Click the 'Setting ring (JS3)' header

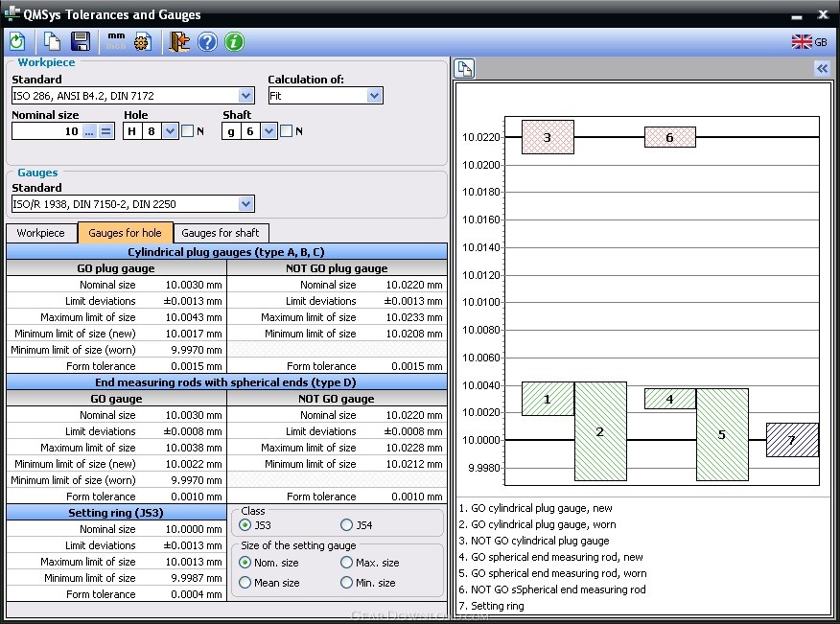point(116,513)
